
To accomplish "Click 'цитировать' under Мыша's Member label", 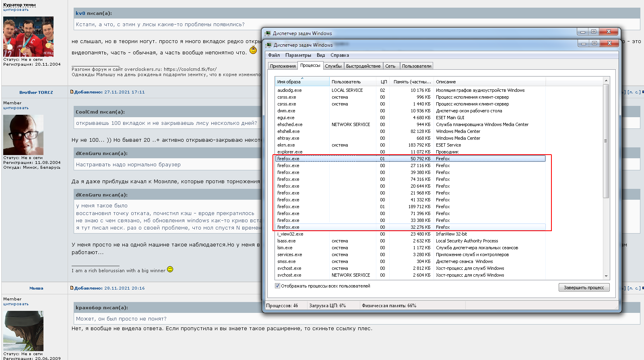I will tap(16, 304).
